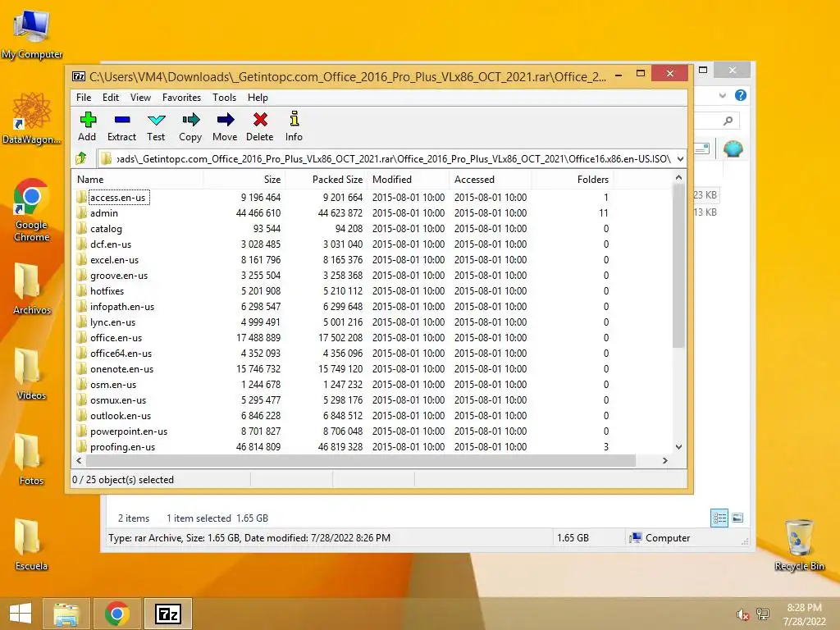Select the Videos desktop folder
The width and height of the screenshot is (840, 630).
(32, 374)
